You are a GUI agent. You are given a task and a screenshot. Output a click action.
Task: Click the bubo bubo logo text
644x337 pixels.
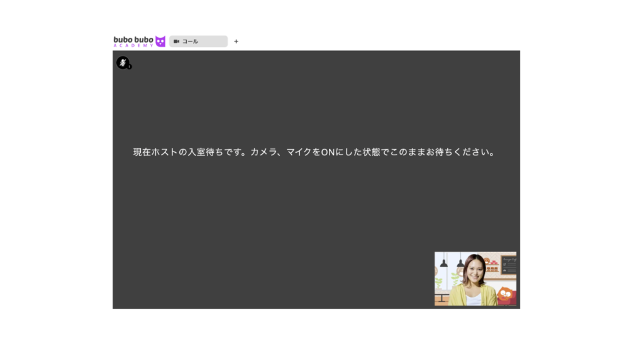tap(133, 40)
